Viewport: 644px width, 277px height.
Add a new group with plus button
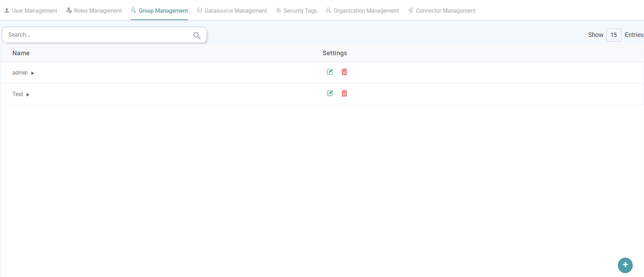tap(625, 265)
